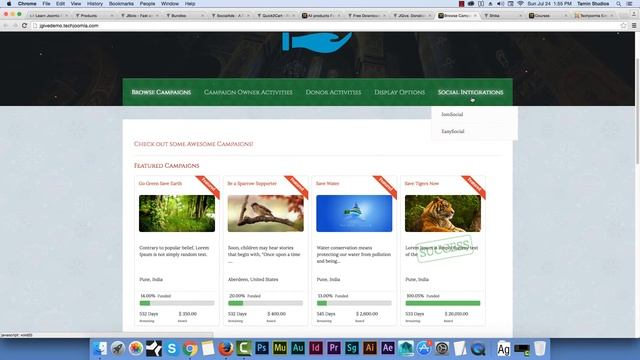The width and height of the screenshot is (640, 360).
Task: Click the Spotlight search magnifier icon
Action: coord(619,4)
